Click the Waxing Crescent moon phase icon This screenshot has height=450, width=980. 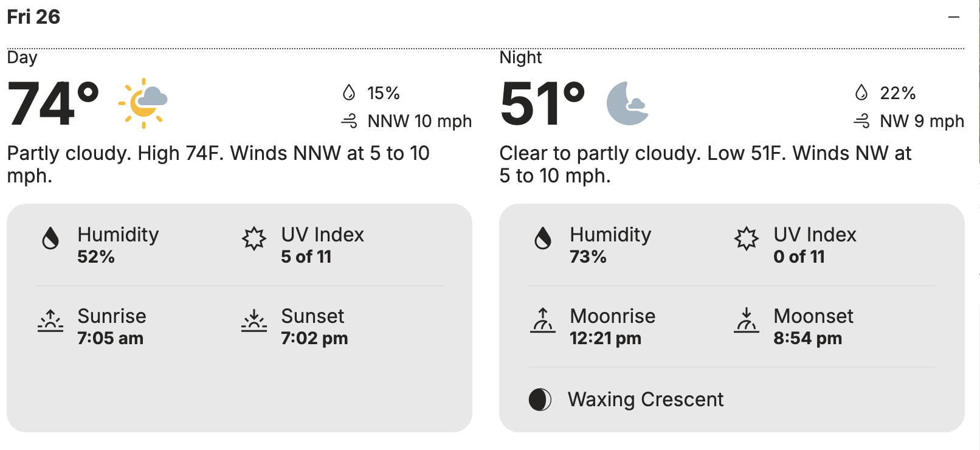click(540, 400)
